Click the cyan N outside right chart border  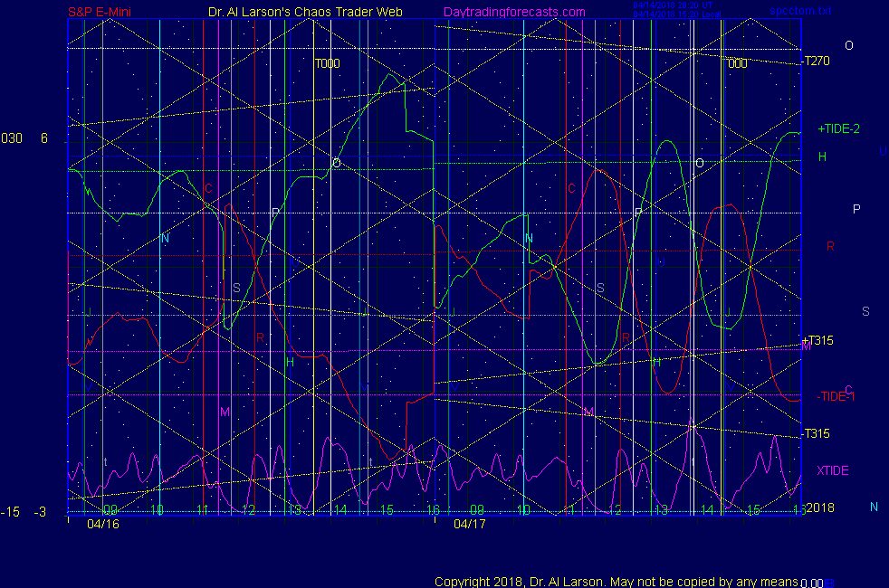pyautogui.click(x=874, y=507)
